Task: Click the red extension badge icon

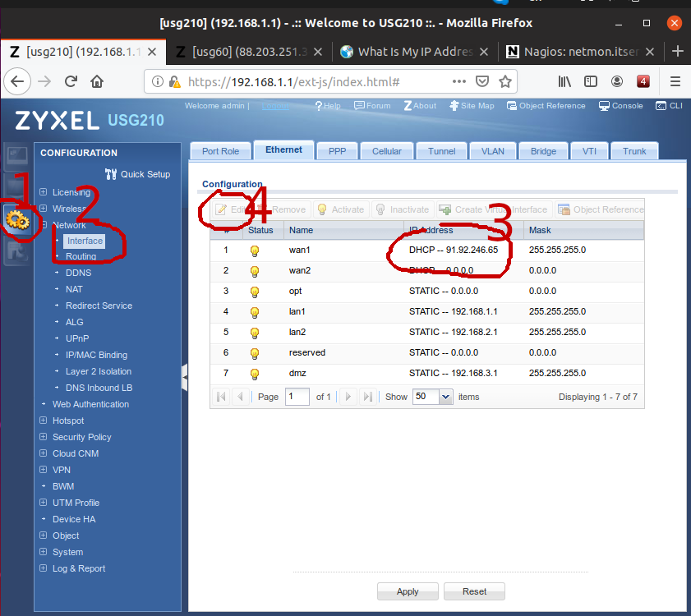Action: pyautogui.click(x=643, y=81)
